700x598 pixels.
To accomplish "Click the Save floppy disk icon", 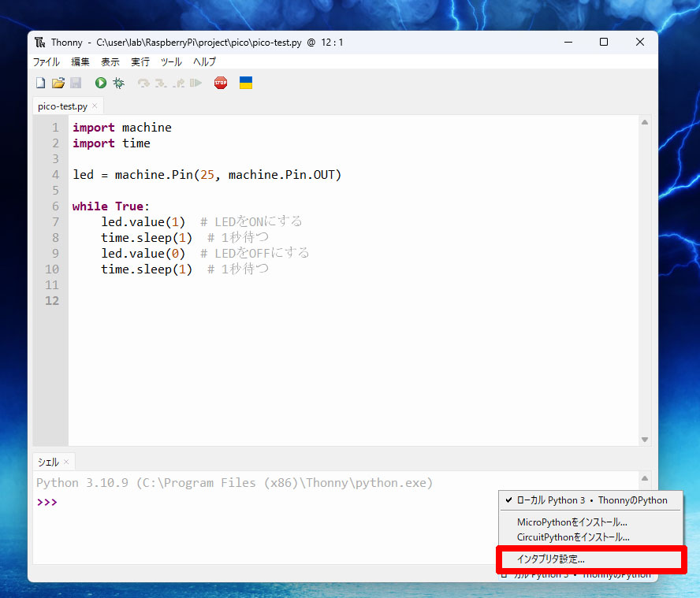I will tap(76, 83).
